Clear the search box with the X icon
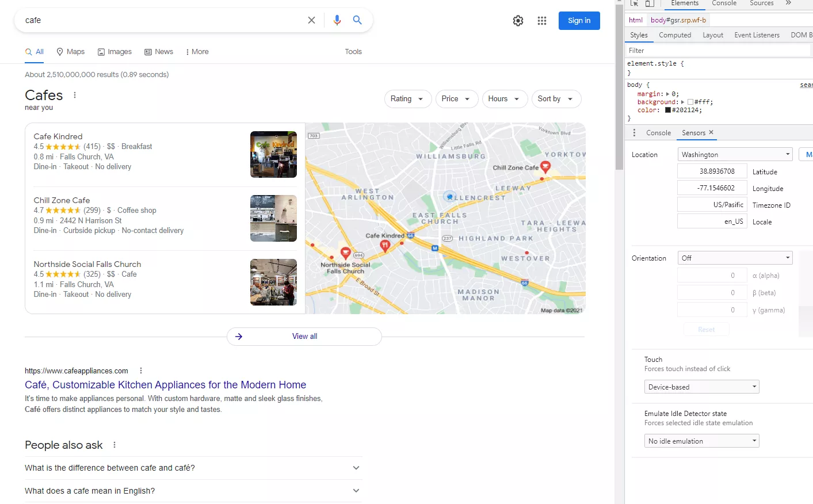This screenshot has height=504, width=813. [311, 20]
